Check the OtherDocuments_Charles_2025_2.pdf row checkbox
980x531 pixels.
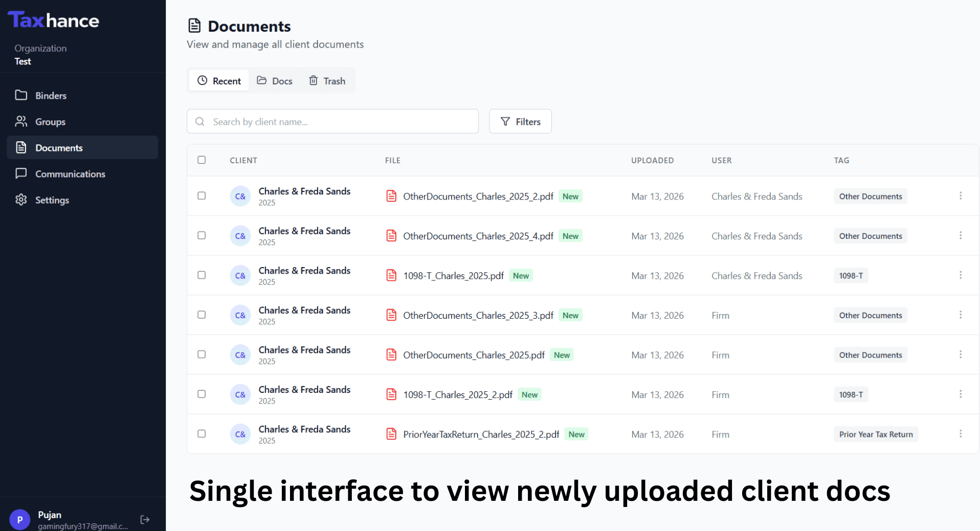[x=202, y=195]
